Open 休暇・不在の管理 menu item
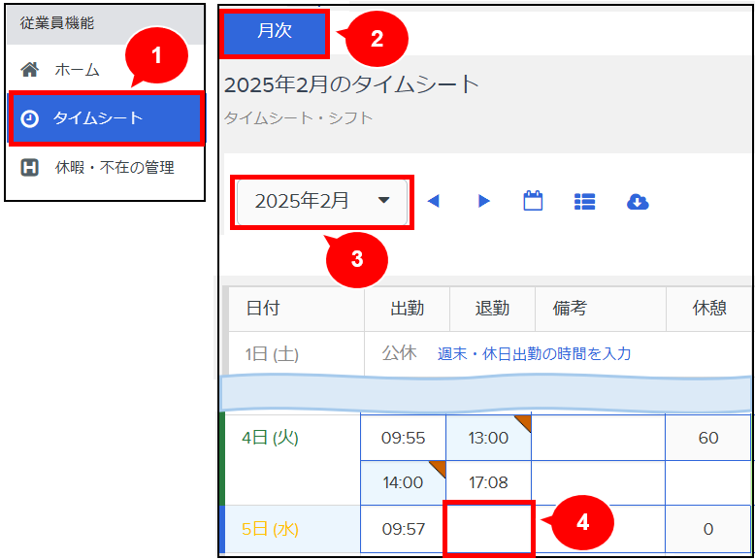Viewport: 755px width, 560px height. pyautogui.click(x=115, y=168)
